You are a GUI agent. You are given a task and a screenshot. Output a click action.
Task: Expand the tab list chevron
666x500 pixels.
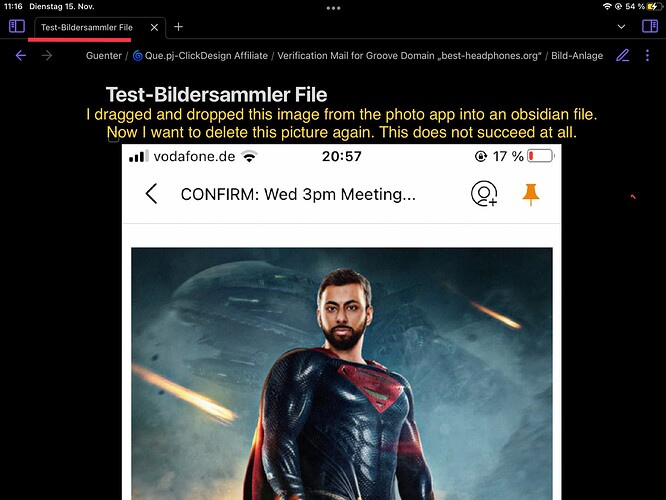click(621, 27)
